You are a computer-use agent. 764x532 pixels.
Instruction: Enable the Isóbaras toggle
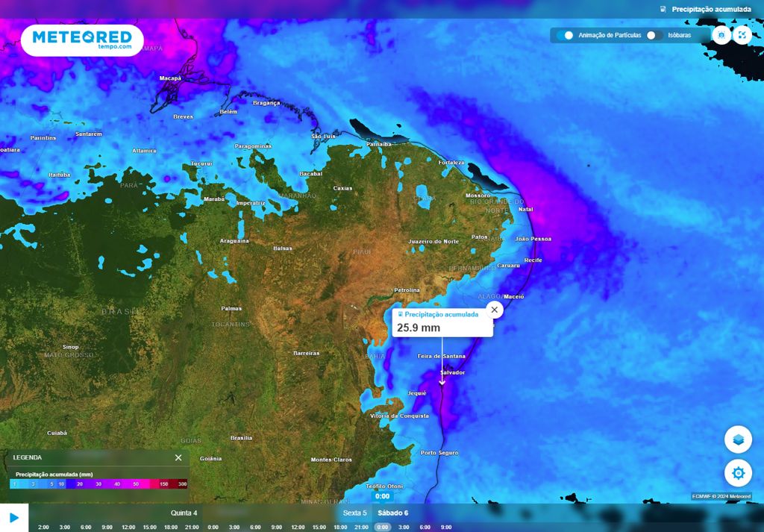point(654,35)
